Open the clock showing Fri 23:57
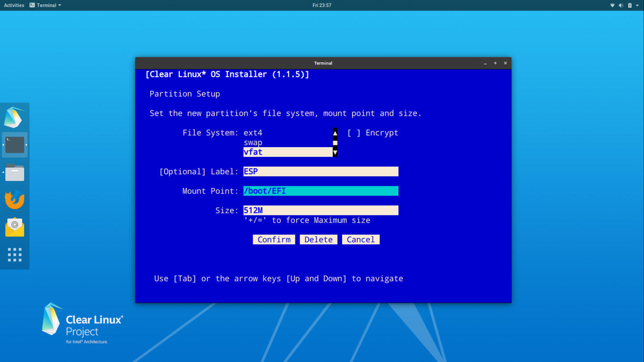The height and width of the screenshot is (362, 644). (322, 5)
